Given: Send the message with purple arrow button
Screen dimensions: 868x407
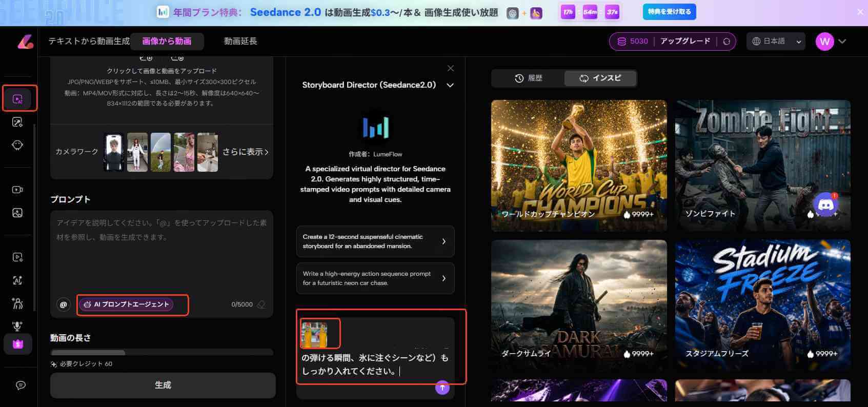Looking at the screenshot, I should [442, 388].
